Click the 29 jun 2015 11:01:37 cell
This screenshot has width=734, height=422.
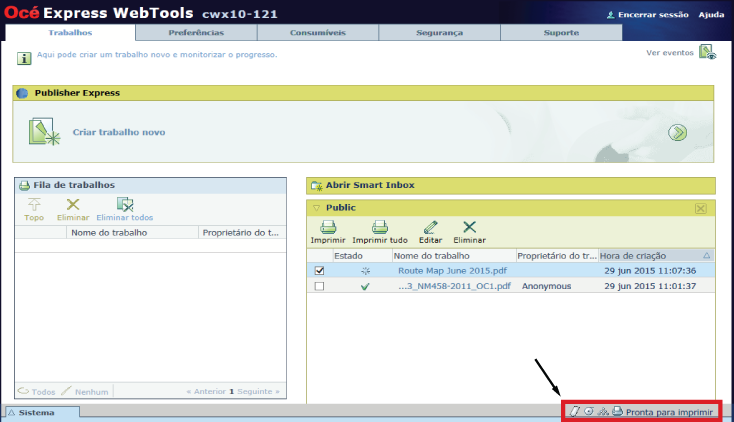pyautogui.click(x=650, y=286)
